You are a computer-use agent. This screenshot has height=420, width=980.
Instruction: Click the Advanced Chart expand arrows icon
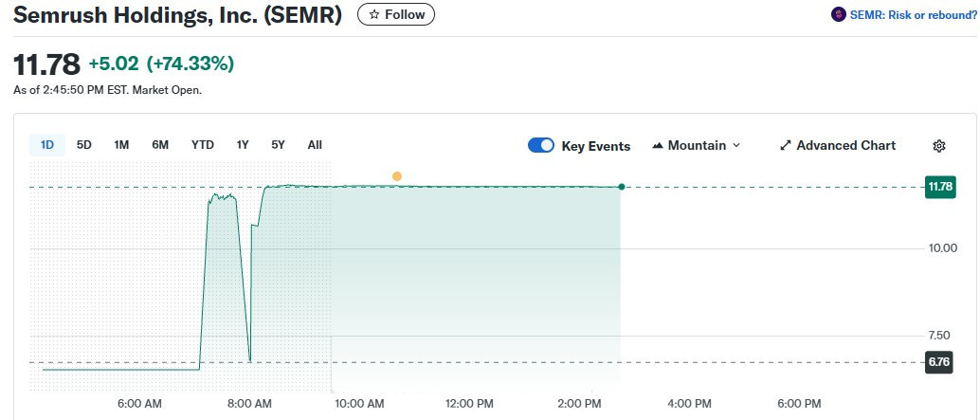point(785,146)
